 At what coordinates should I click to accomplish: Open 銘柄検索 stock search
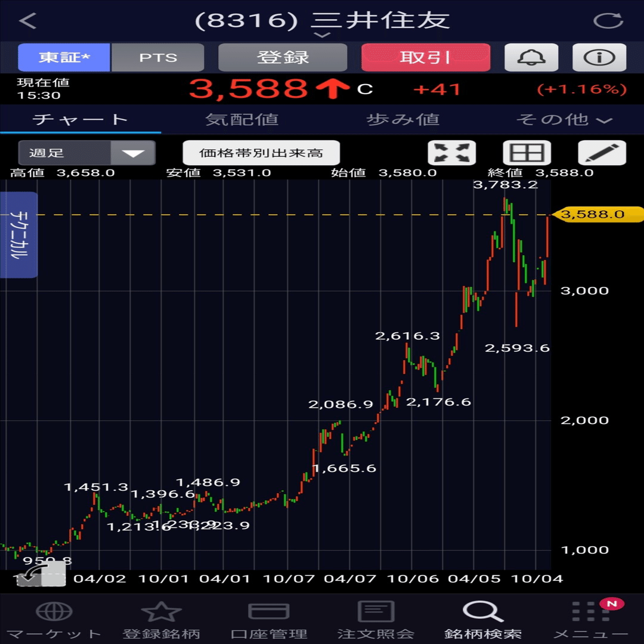[x=483, y=620]
